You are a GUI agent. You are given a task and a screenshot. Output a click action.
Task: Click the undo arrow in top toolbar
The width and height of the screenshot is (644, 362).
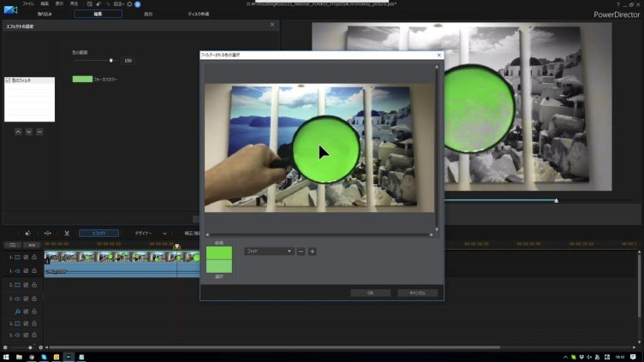[98, 4]
